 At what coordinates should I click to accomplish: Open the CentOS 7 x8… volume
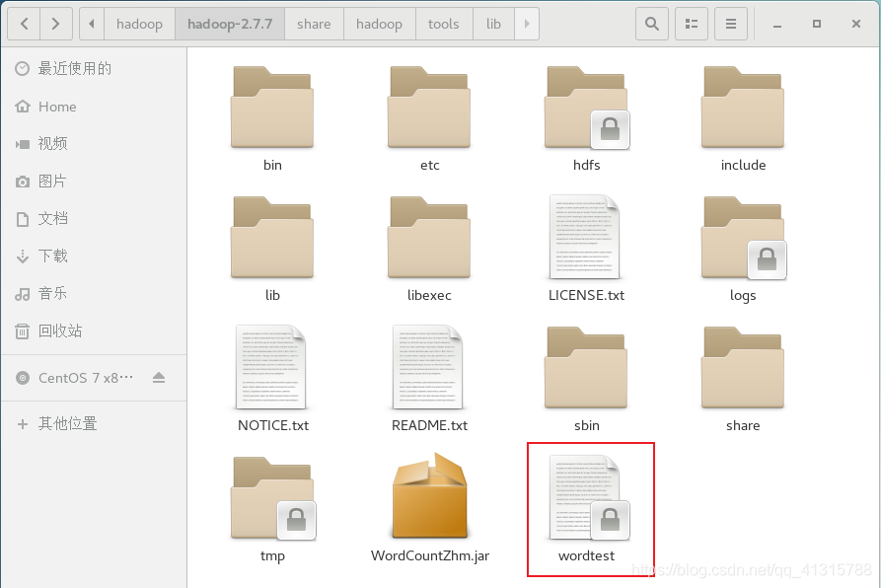[x=94, y=378]
